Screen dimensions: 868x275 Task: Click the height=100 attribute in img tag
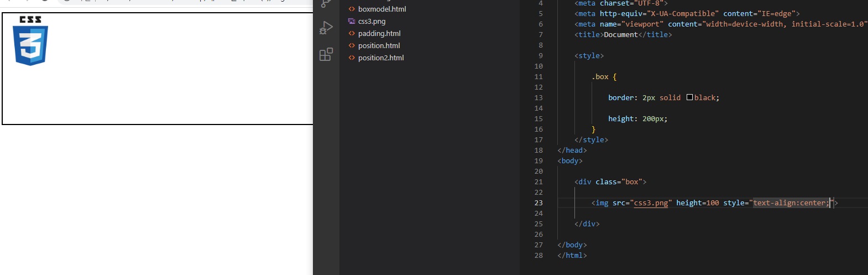click(x=698, y=203)
